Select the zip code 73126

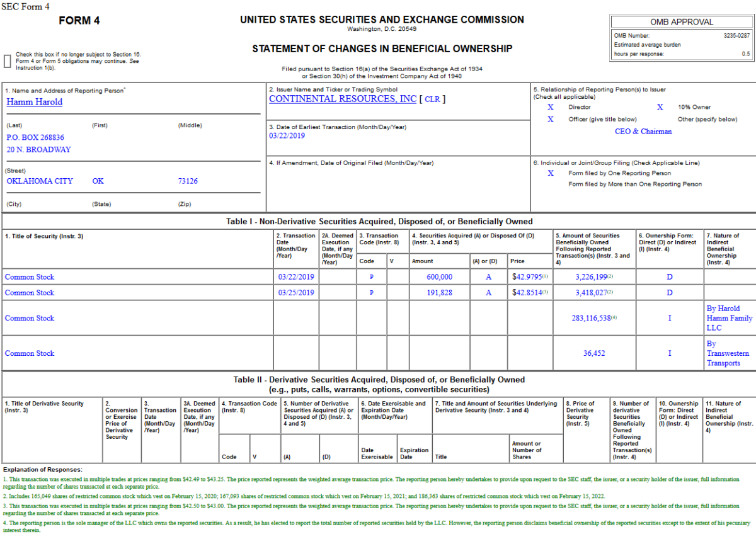tap(188, 181)
